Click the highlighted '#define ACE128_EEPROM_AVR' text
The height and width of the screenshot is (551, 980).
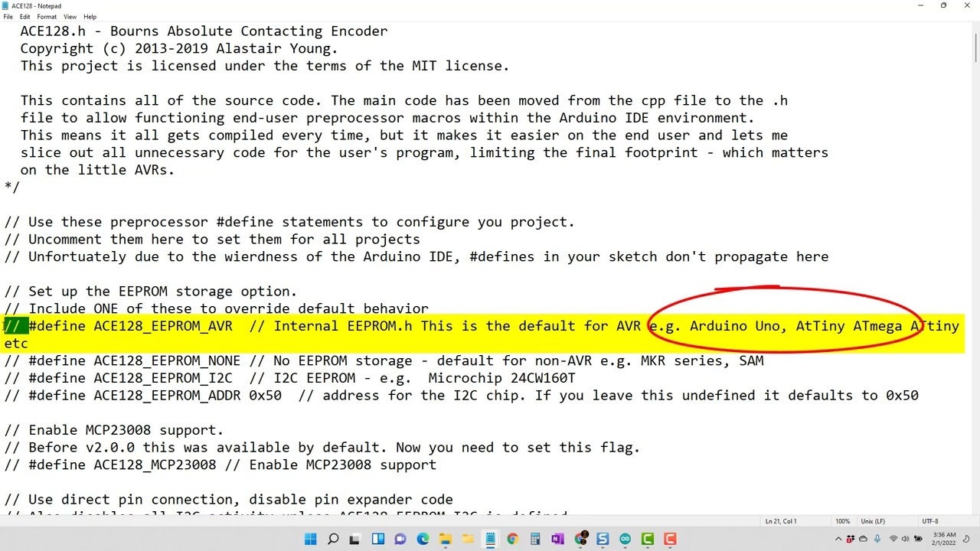[x=130, y=326]
